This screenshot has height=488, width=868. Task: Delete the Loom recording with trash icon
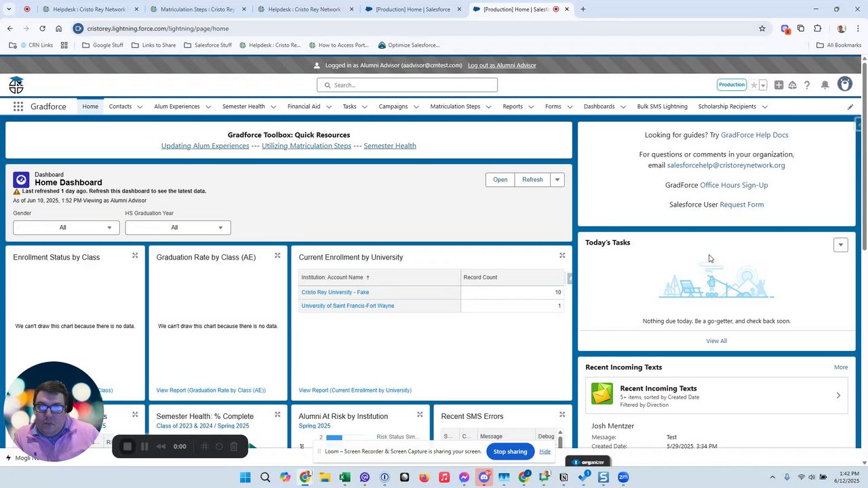pos(233,447)
